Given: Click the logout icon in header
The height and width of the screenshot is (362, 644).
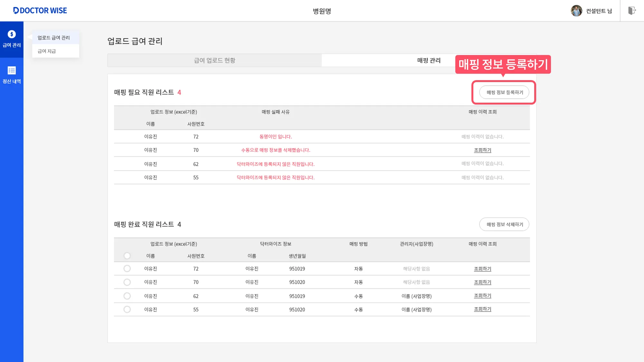Looking at the screenshot, I should pos(632,11).
